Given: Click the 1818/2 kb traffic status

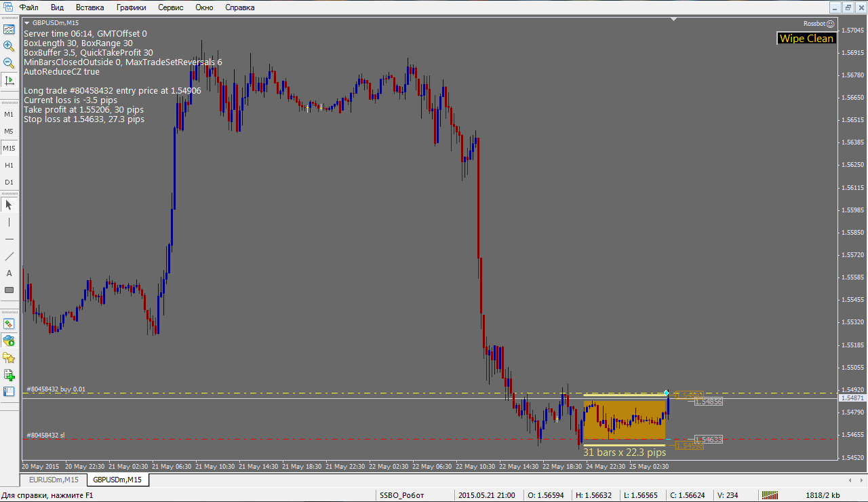Looking at the screenshot, I should pos(823,495).
